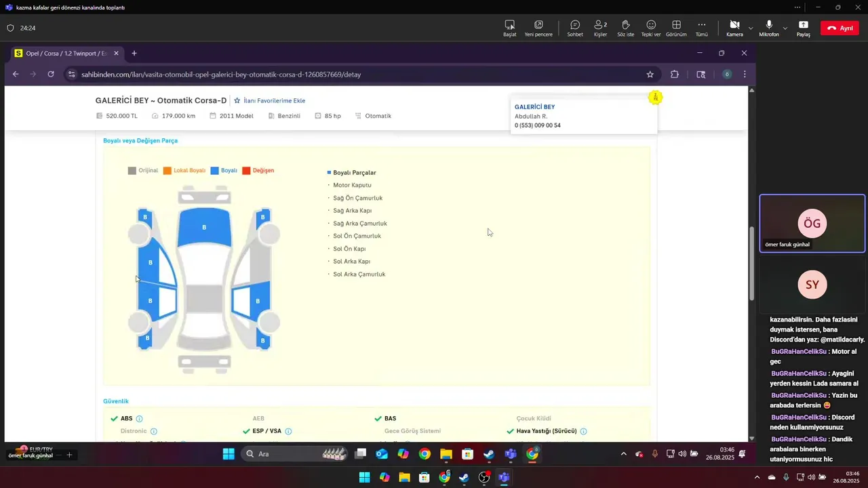868x488 pixels.
Task: Select the Opel / Corsa browser tab
Action: pos(66,53)
